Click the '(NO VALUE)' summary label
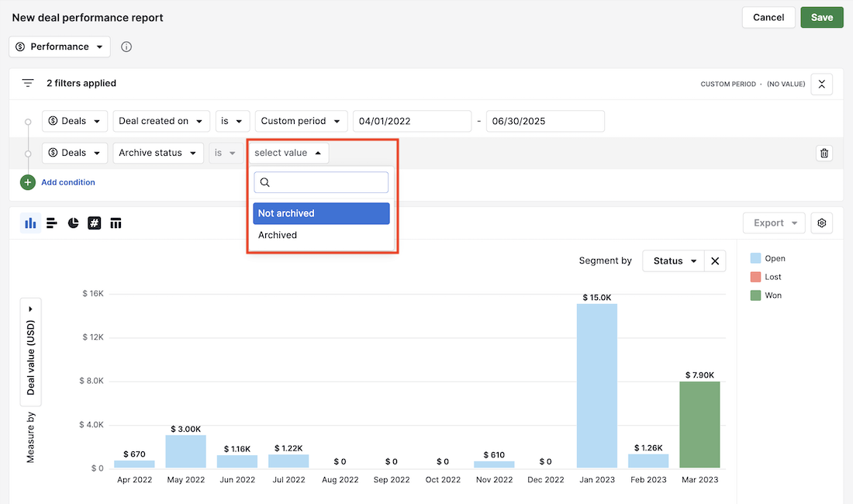Viewport: 853px width, 504px height. (786, 85)
